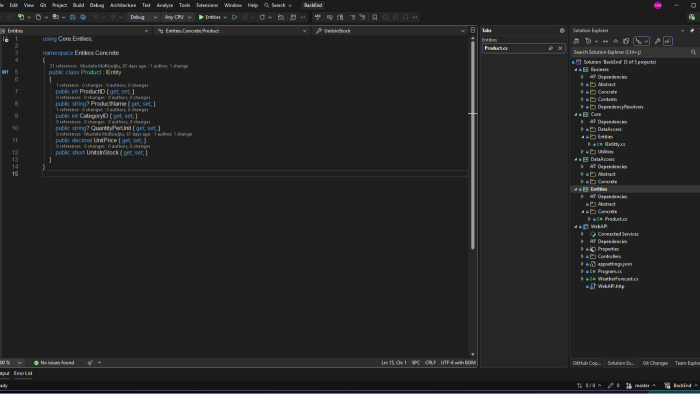Collapse the Business project node
The height and width of the screenshot is (394, 700).
576,70
